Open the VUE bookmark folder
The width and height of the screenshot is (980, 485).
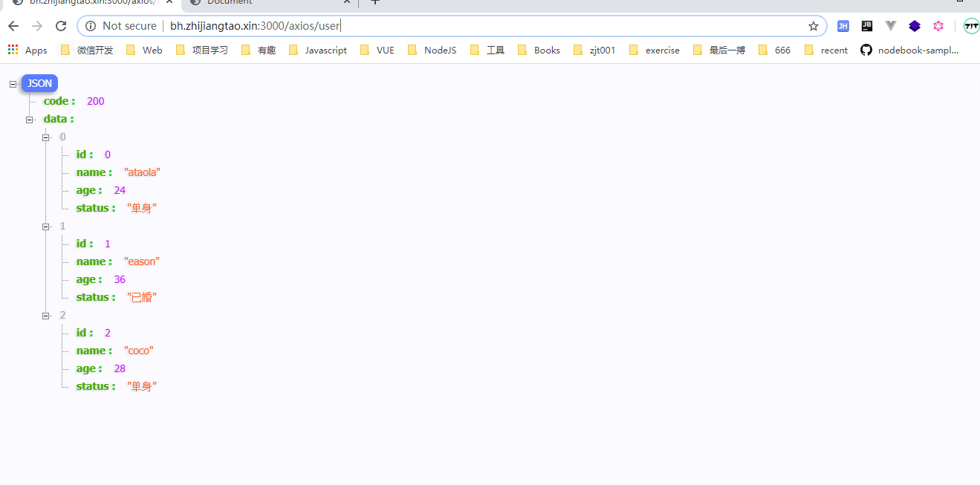coord(377,50)
